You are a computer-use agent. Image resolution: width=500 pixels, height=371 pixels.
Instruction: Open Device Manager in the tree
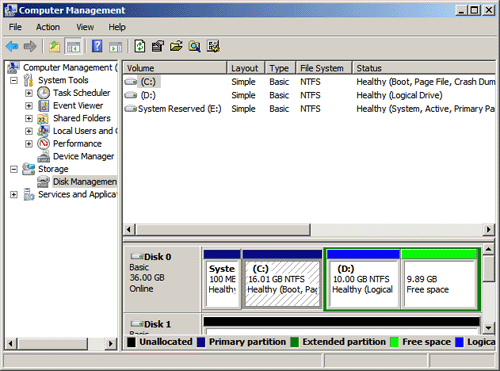click(83, 156)
